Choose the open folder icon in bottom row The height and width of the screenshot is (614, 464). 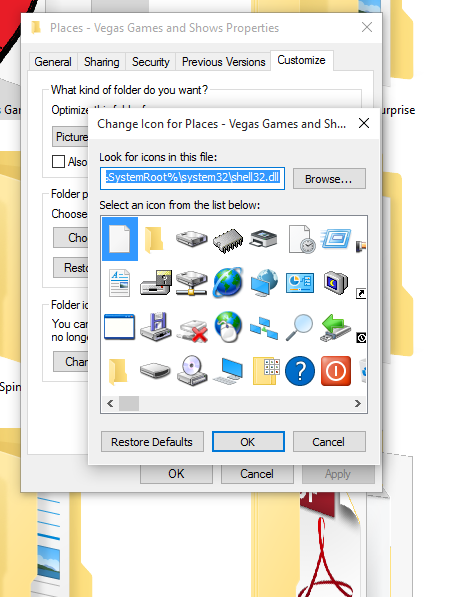[118, 371]
